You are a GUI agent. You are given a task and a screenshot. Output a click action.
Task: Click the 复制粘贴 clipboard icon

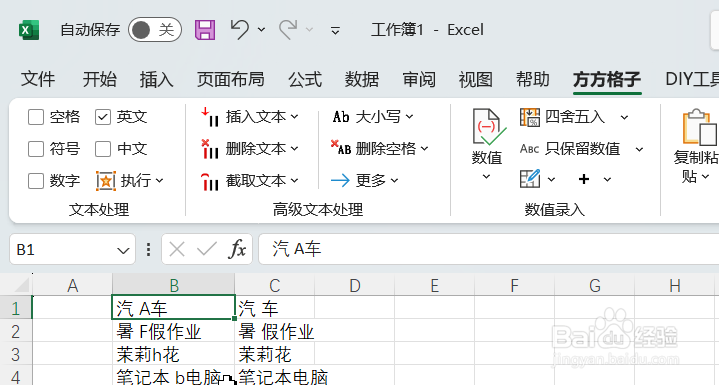pos(699,126)
